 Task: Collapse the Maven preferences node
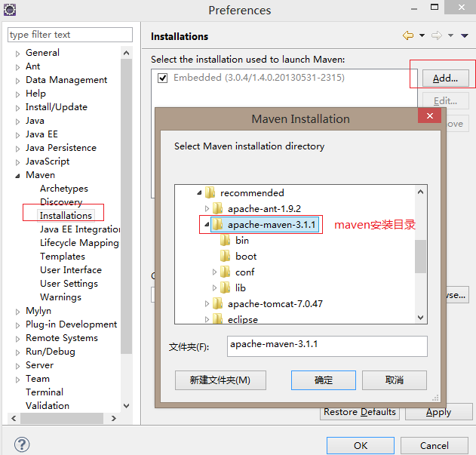[x=17, y=176]
